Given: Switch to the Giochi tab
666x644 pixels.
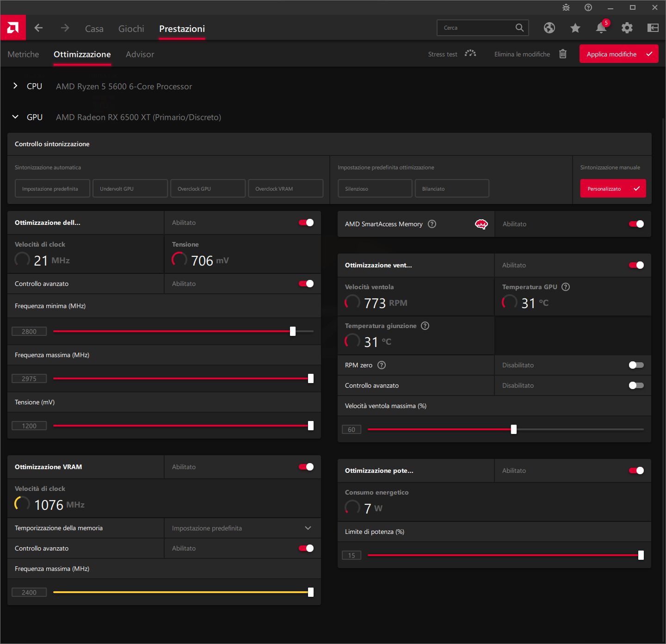Looking at the screenshot, I should point(131,29).
